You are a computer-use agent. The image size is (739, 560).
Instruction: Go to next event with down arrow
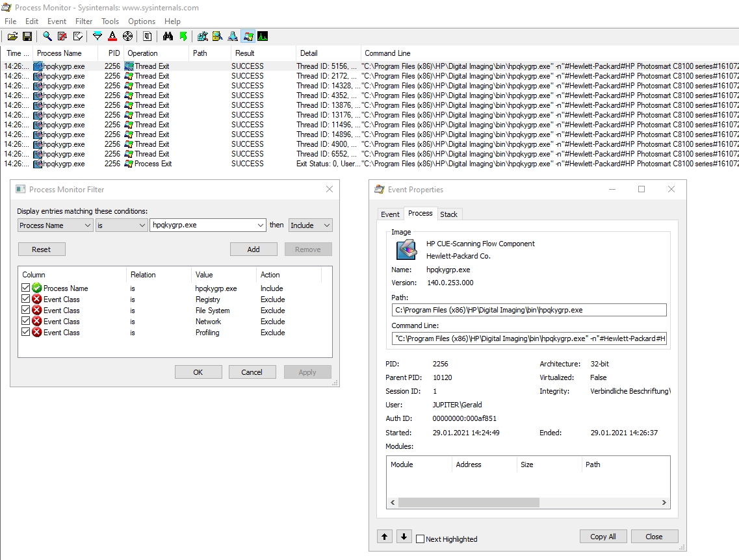[404, 537]
